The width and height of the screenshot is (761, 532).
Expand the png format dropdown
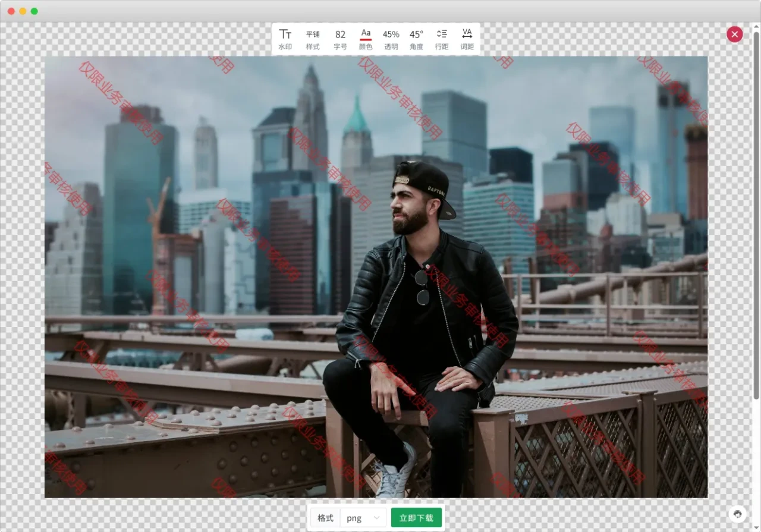click(363, 518)
